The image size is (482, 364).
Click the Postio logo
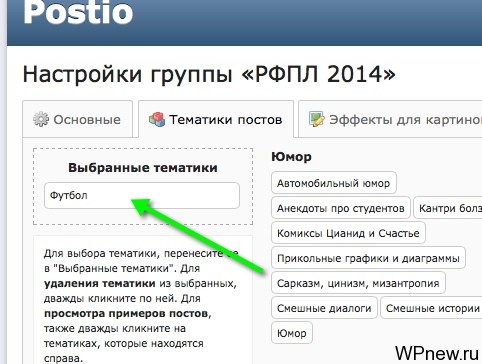78,12
